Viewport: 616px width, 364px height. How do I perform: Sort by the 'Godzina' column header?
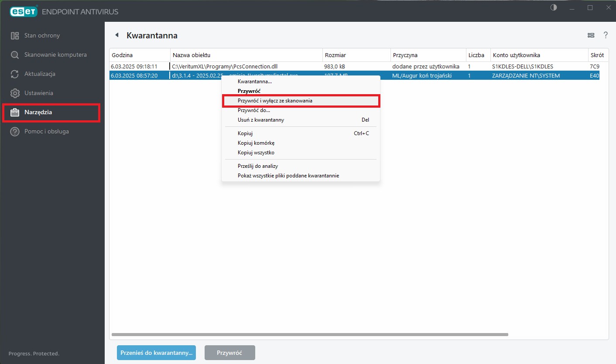point(122,55)
